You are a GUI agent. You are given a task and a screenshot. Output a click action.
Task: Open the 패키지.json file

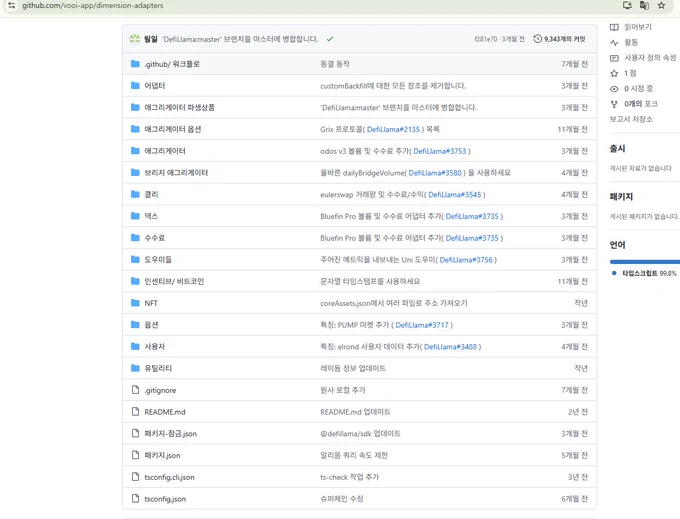click(x=162, y=455)
